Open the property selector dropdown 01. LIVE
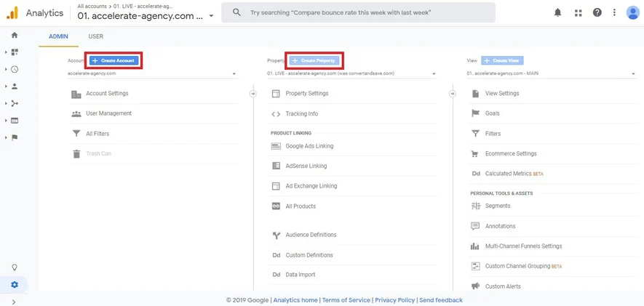 point(352,74)
